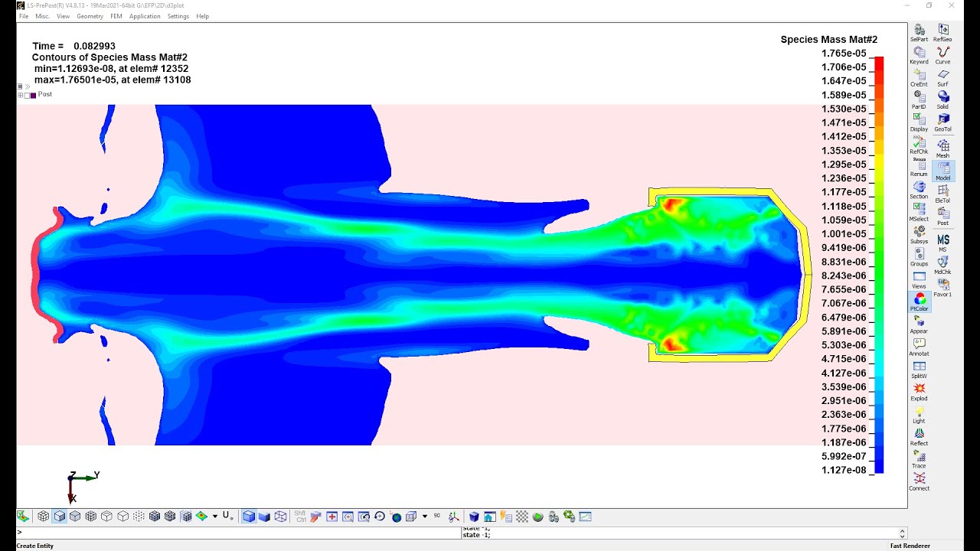Open the MSelect multi-select tool
Screen dimensions: 980x551
919,213
